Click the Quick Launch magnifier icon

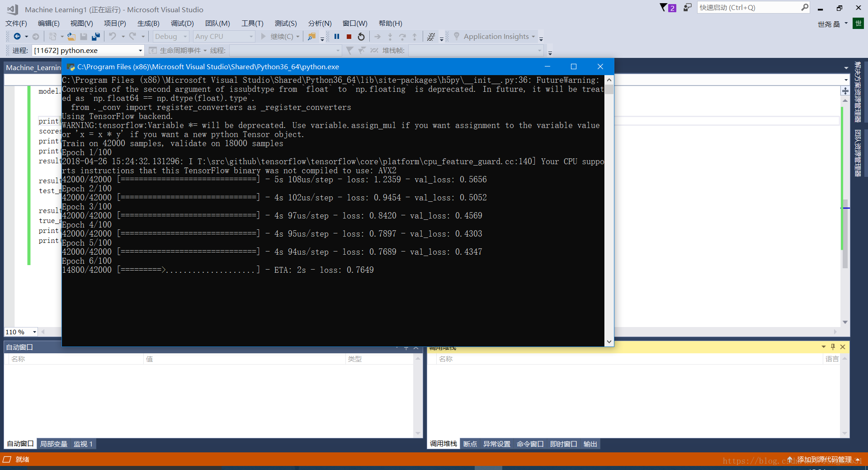[805, 7]
